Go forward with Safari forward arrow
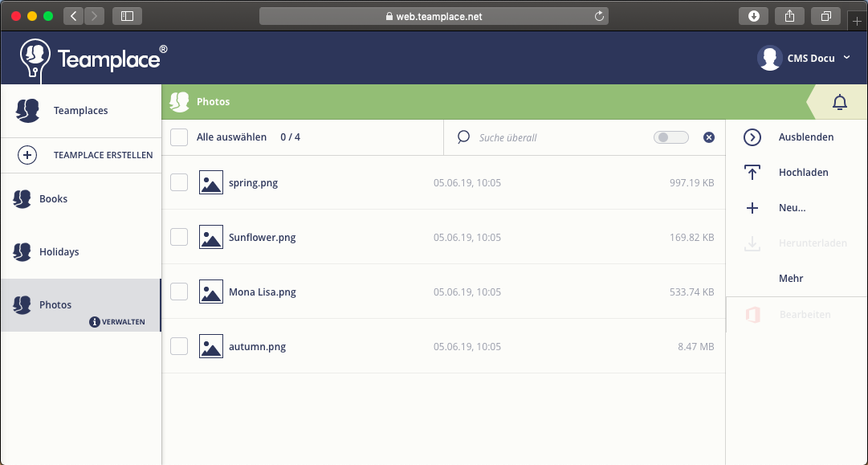The image size is (868, 465). pyautogui.click(x=94, y=16)
